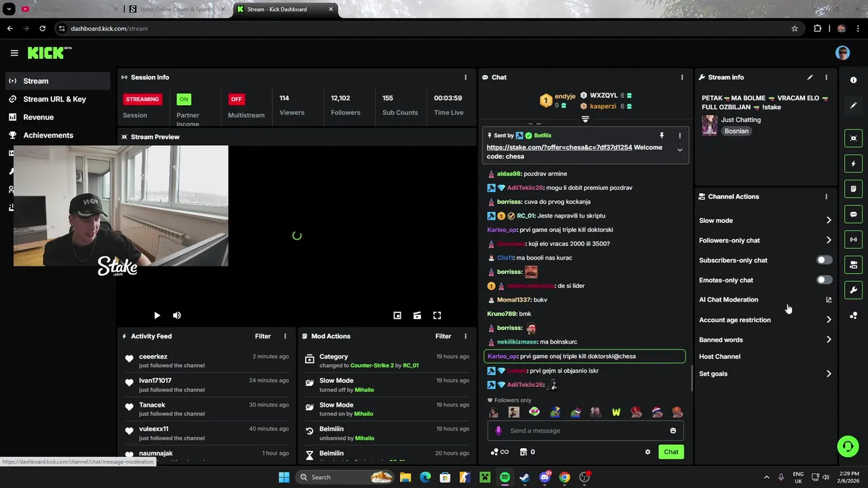Image resolution: width=868 pixels, height=488 pixels.
Task: Click the green headset support button
Action: 848,446
